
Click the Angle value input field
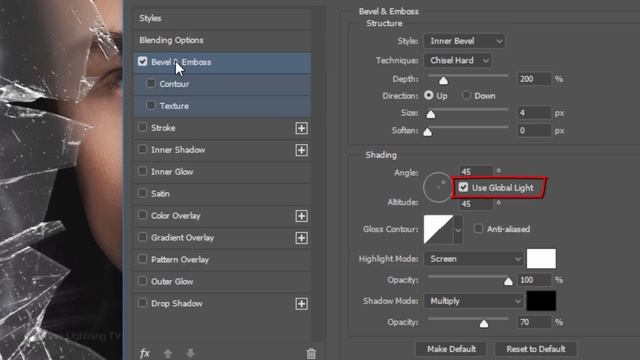click(476, 171)
